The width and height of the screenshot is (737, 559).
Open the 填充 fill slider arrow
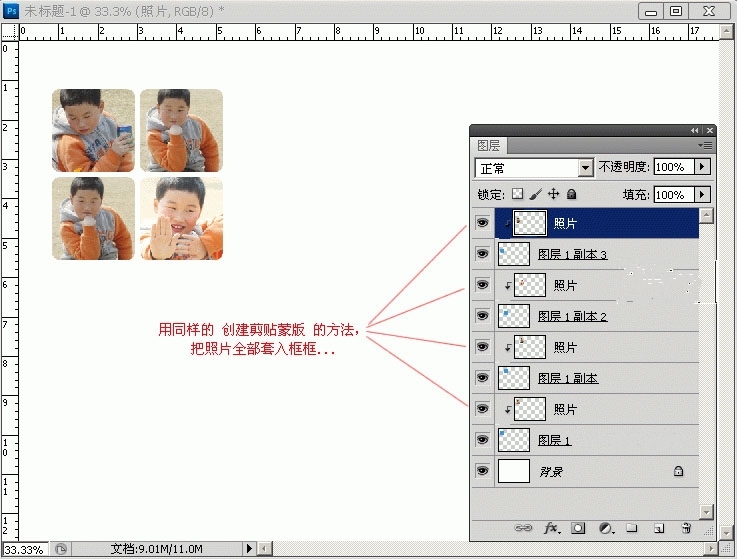(703, 194)
